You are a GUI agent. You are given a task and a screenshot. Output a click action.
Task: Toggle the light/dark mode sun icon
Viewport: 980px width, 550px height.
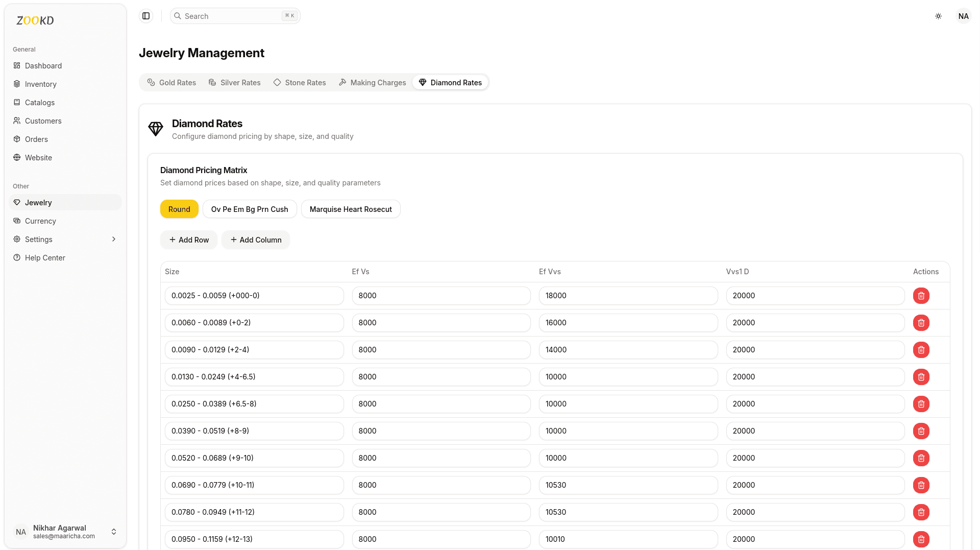(938, 16)
